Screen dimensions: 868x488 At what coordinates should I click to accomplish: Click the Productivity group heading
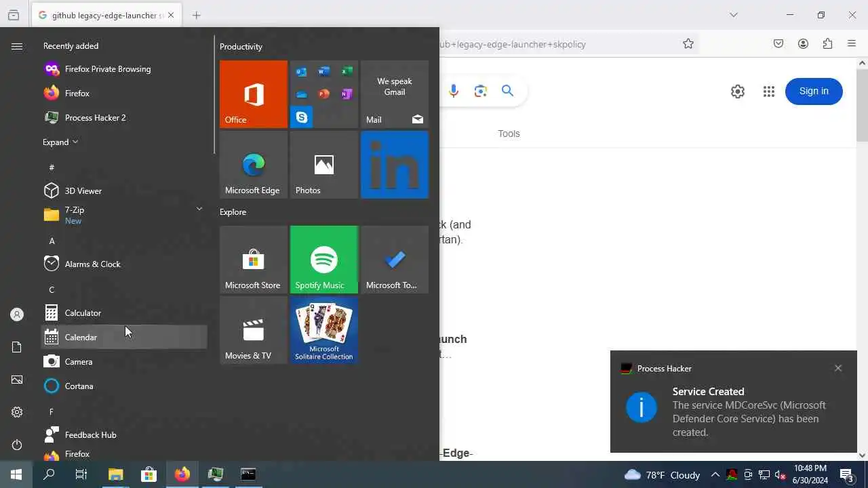pyautogui.click(x=241, y=47)
